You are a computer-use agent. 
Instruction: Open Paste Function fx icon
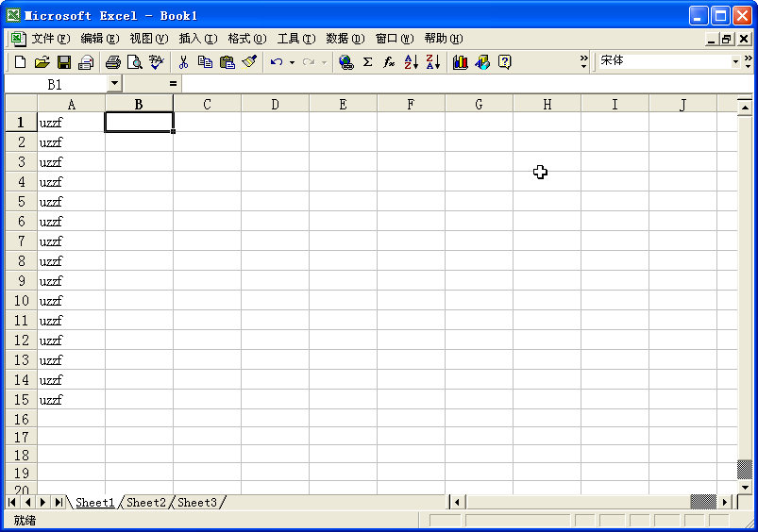pyautogui.click(x=389, y=62)
